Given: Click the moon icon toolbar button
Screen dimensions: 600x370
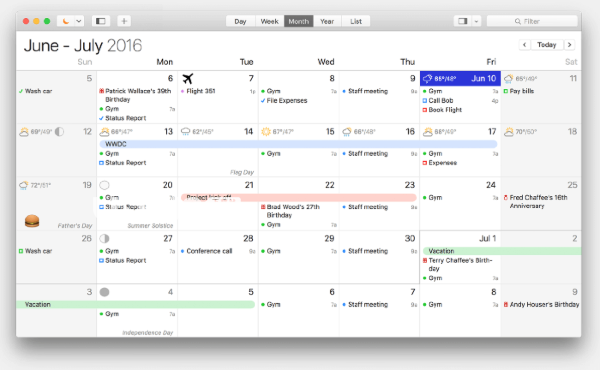Looking at the screenshot, I should tap(66, 21).
